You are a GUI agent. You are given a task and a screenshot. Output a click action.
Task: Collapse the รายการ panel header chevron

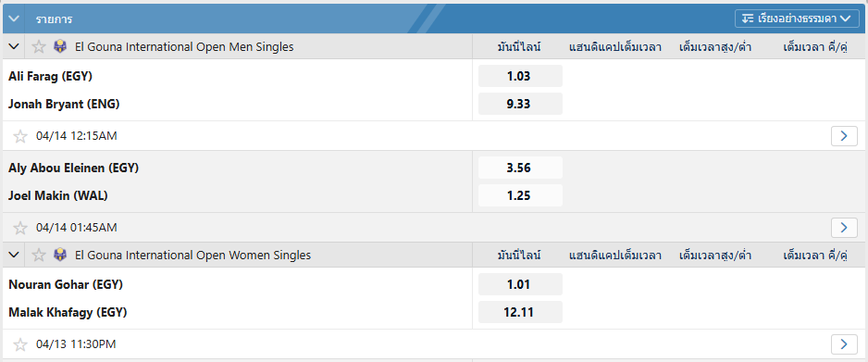[x=14, y=19]
